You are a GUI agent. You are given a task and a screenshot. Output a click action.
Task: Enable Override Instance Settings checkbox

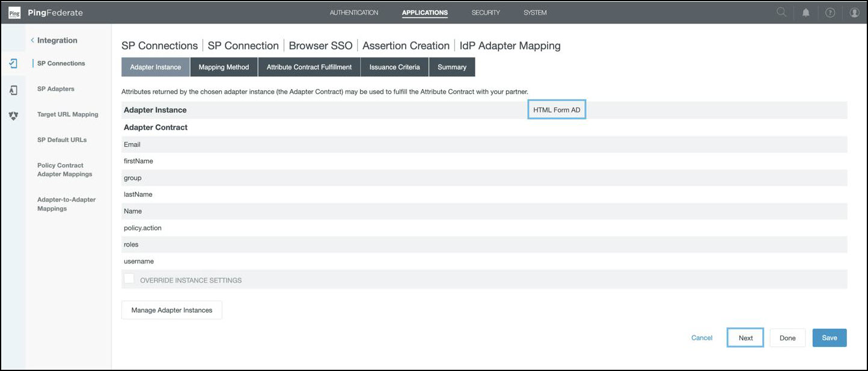click(129, 278)
